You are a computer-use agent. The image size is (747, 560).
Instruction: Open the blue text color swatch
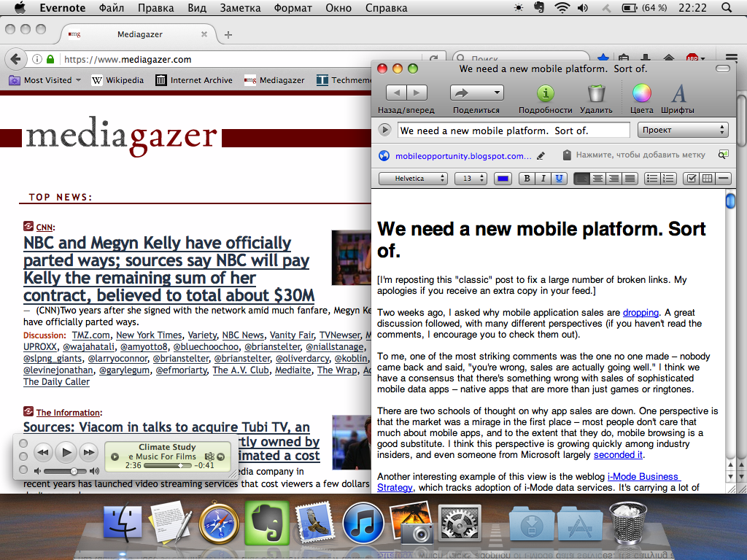(x=503, y=179)
